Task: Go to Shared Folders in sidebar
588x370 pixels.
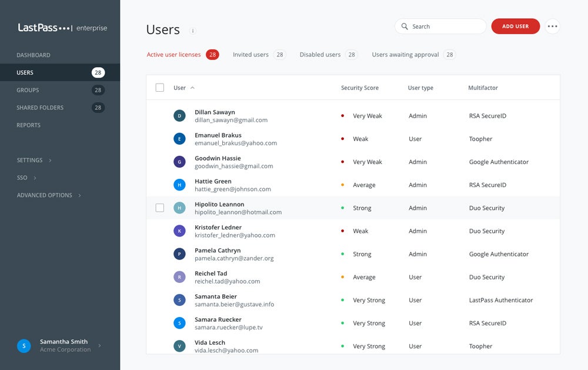Action: click(x=40, y=108)
